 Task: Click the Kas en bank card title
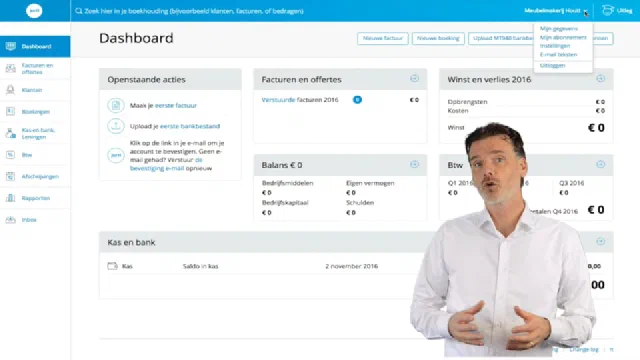[x=131, y=242]
